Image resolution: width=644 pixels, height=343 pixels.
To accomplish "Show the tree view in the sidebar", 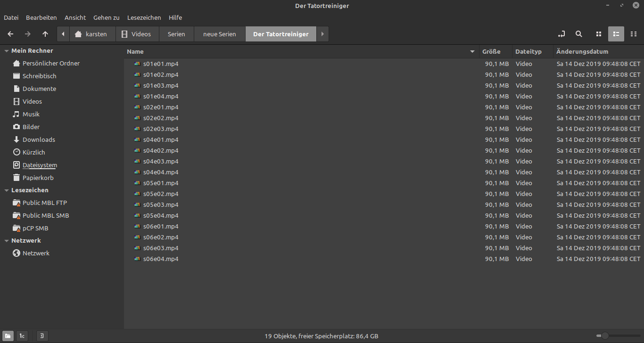I will pos(22,336).
